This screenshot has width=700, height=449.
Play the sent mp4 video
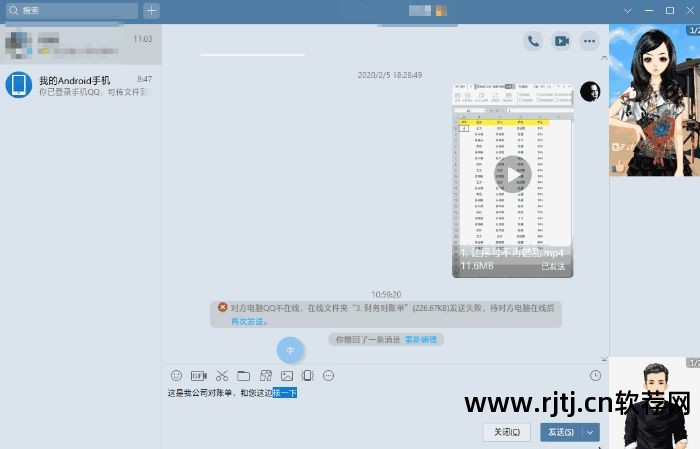point(512,175)
